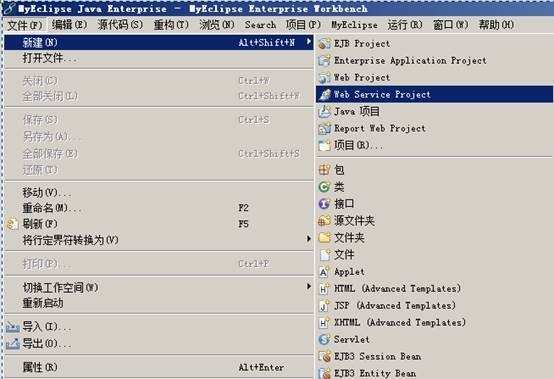Click the Applet label
The height and width of the screenshot is (379, 554).
click(349, 272)
